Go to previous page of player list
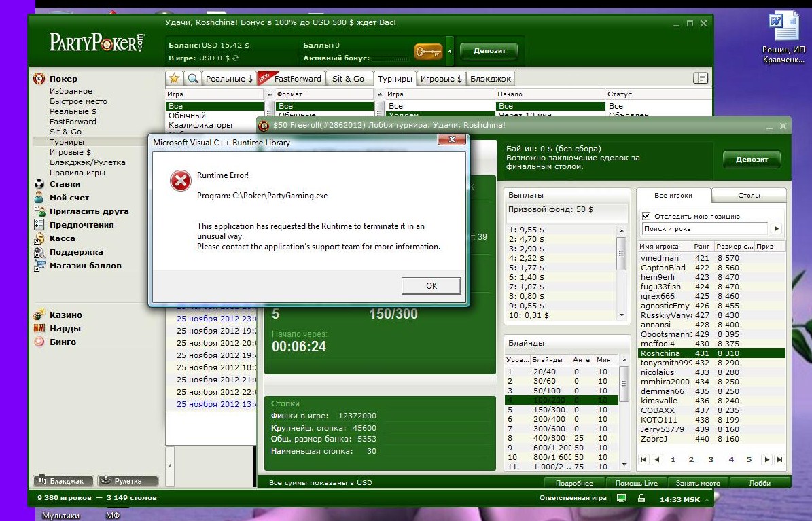 pos(657,459)
